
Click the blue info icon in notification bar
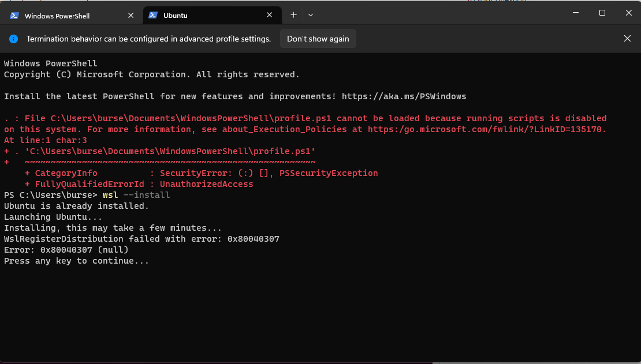click(13, 39)
